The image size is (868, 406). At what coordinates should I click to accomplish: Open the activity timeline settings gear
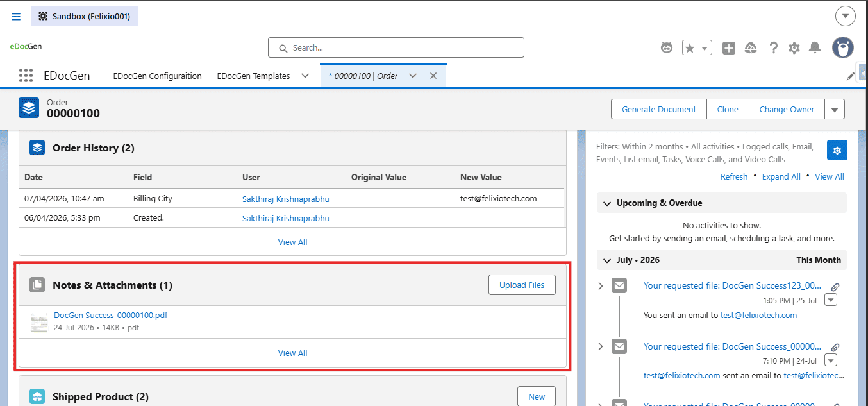click(837, 150)
